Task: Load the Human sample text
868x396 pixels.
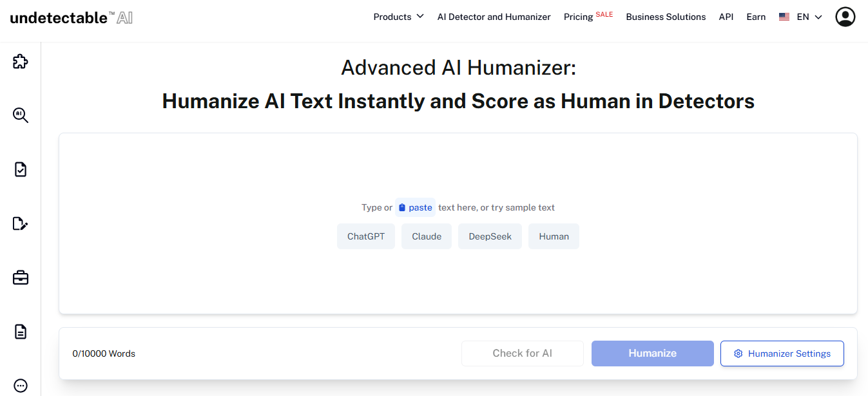Action: click(x=554, y=236)
